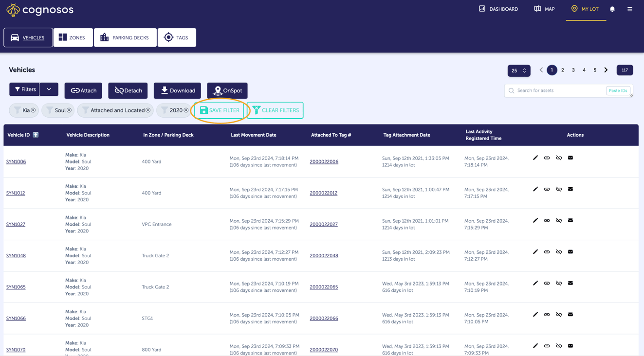
Task: Click the Save Filter button
Action: [x=220, y=110]
